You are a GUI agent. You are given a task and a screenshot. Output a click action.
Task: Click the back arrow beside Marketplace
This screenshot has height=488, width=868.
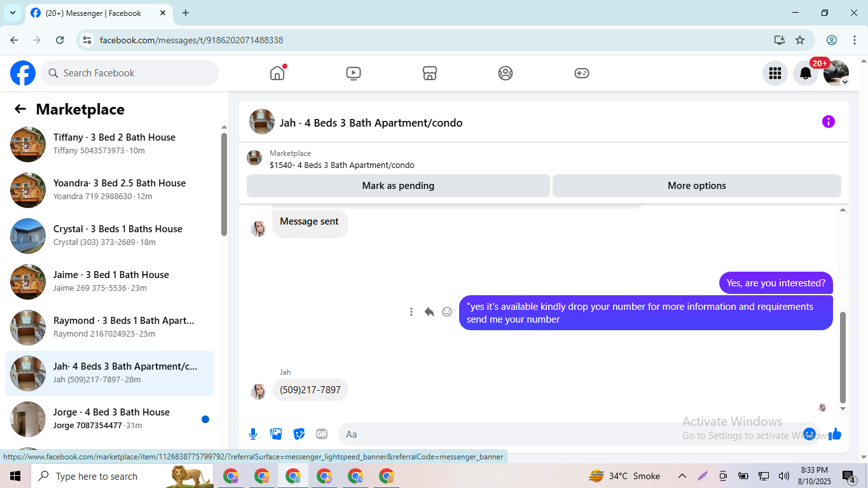pos(20,109)
